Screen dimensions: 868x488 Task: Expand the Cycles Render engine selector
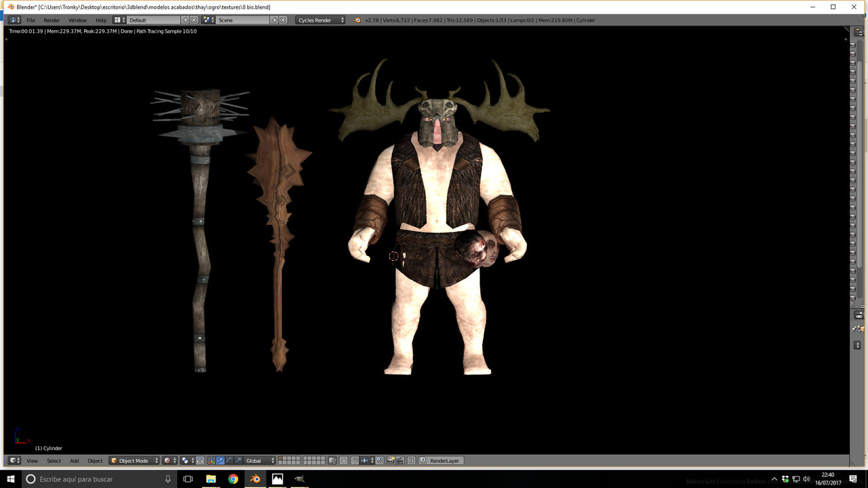320,20
